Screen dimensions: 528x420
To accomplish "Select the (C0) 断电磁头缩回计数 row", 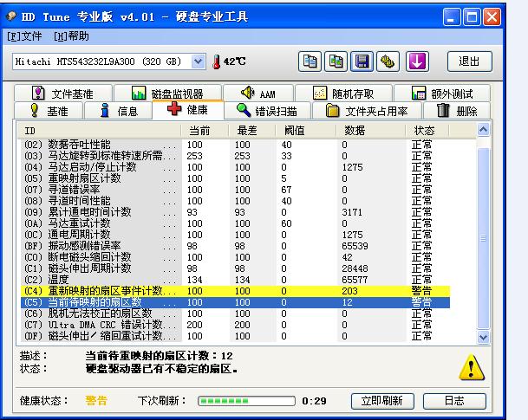I will pos(235,257).
